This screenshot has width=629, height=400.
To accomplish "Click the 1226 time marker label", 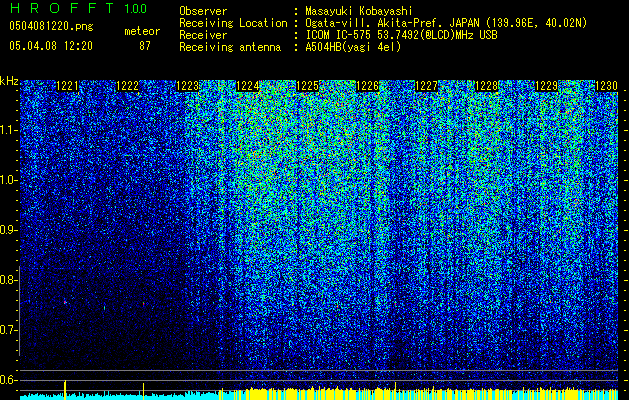I will pos(367,86).
